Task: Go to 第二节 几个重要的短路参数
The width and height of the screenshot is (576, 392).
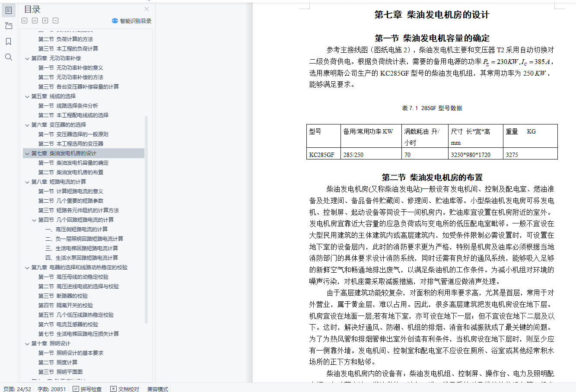Action: [x=71, y=201]
